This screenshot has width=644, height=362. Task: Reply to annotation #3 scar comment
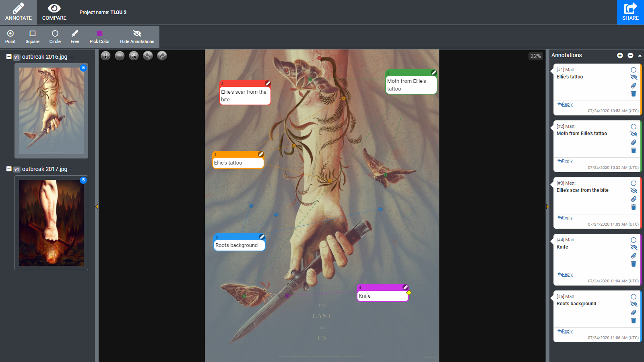coord(565,218)
